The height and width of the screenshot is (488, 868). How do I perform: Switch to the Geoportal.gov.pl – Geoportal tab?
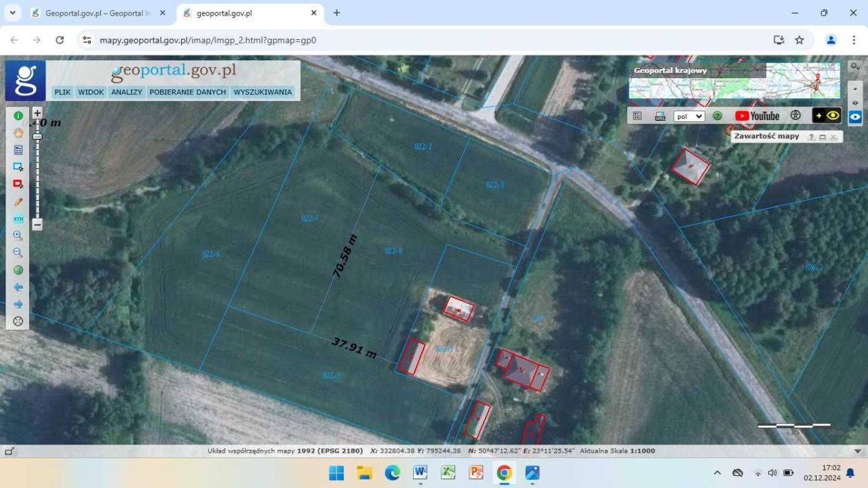pos(98,13)
